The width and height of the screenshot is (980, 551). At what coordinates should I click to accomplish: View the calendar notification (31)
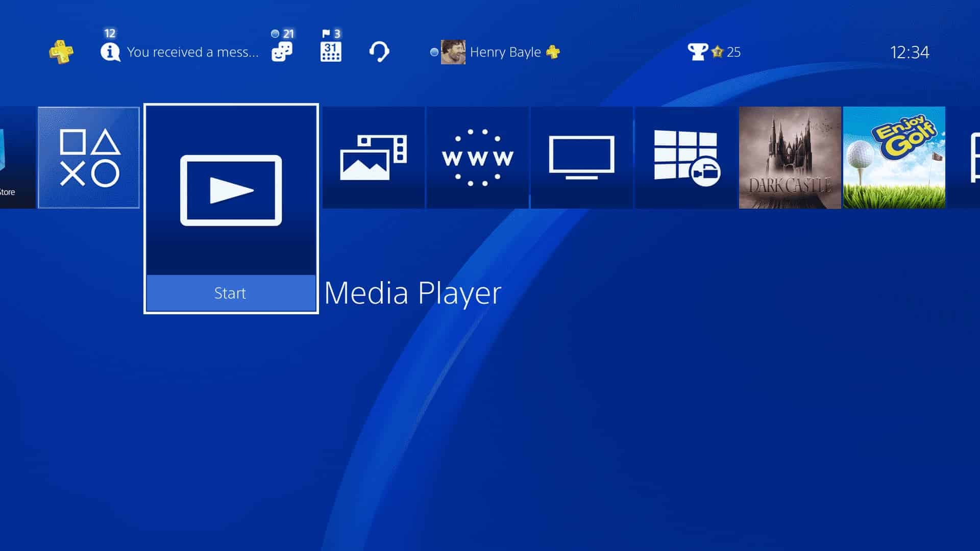[x=331, y=51]
